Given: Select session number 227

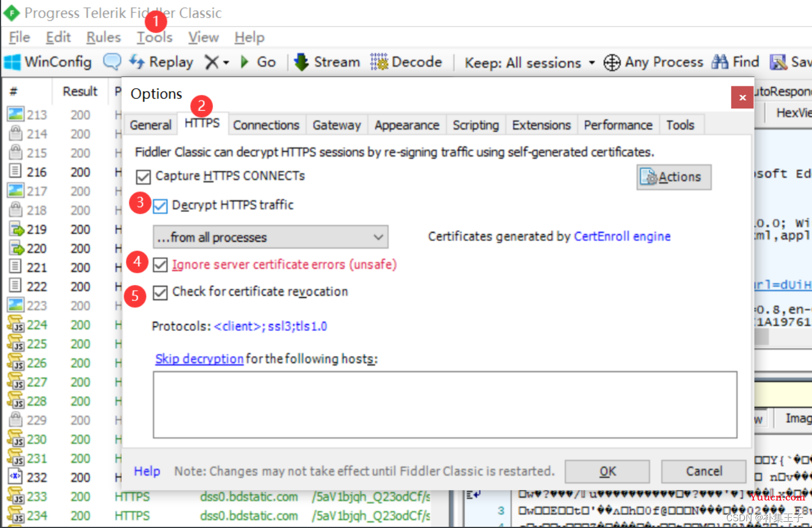Looking at the screenshot, I should (x=37, y=382).
